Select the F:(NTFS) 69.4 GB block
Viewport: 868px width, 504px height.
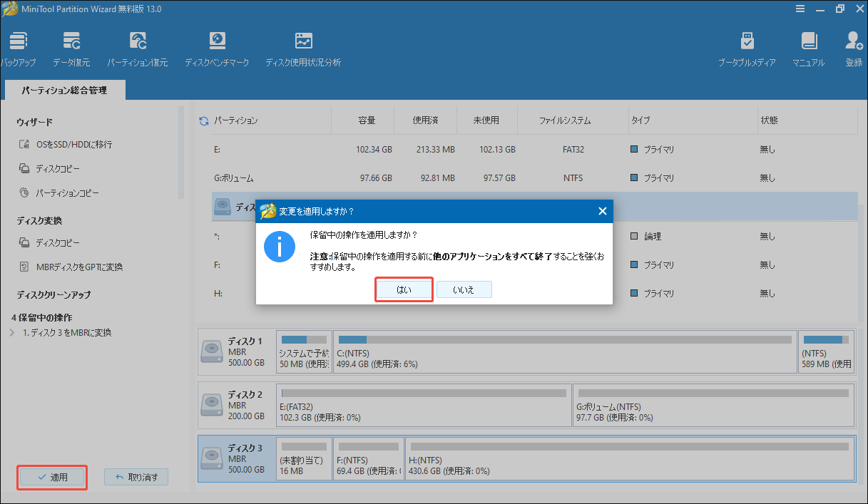coord(368,458)
